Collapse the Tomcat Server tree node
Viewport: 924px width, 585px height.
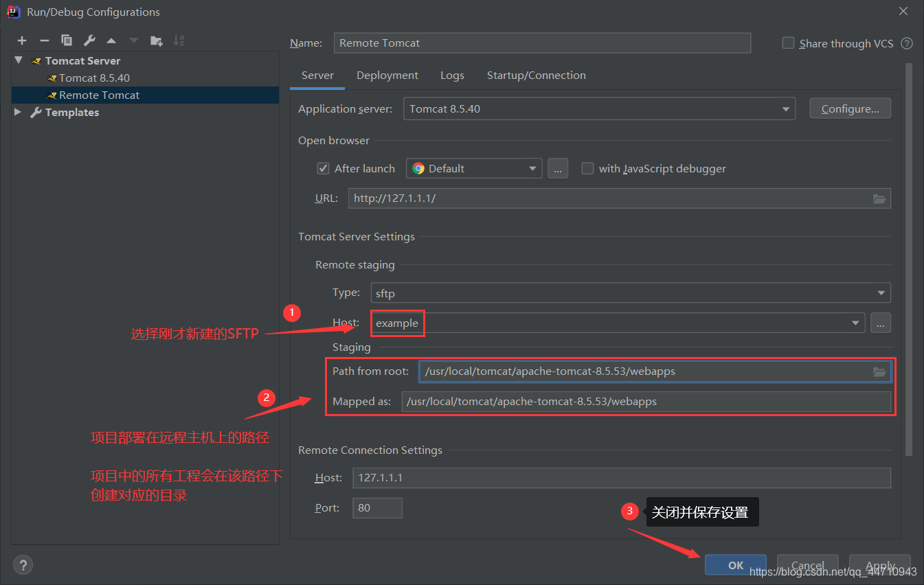pos(19,60)
